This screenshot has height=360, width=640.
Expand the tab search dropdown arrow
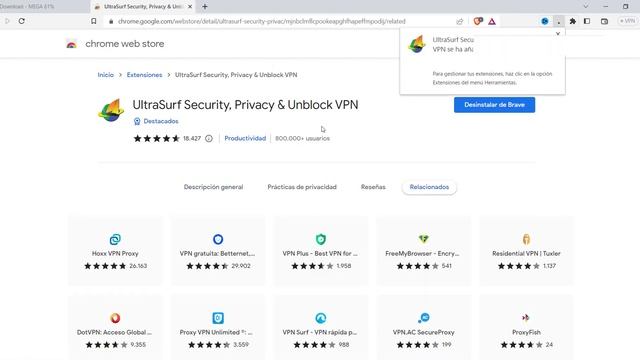(586, 7)
